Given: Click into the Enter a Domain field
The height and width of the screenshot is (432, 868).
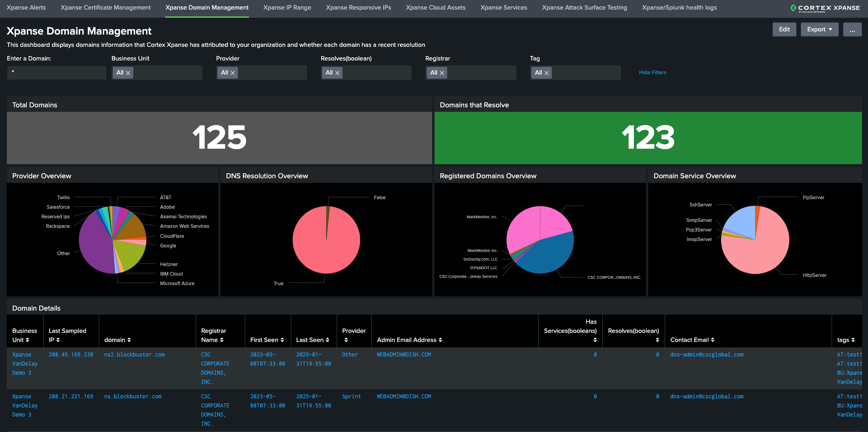Looking at the screenshot, I should click(x=57, y=73).
